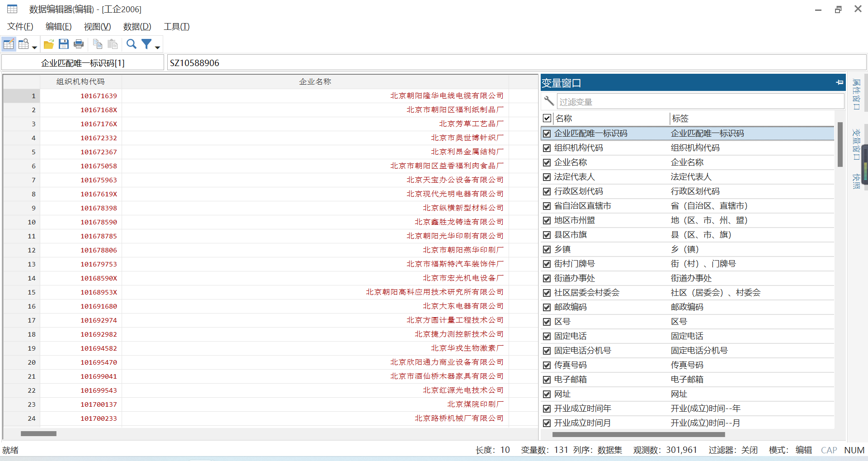Image resolution: width=868 pixels, height=461 pixels.
Task: Switch to the 变量窗口 side tab
Action: pos(856,144)
